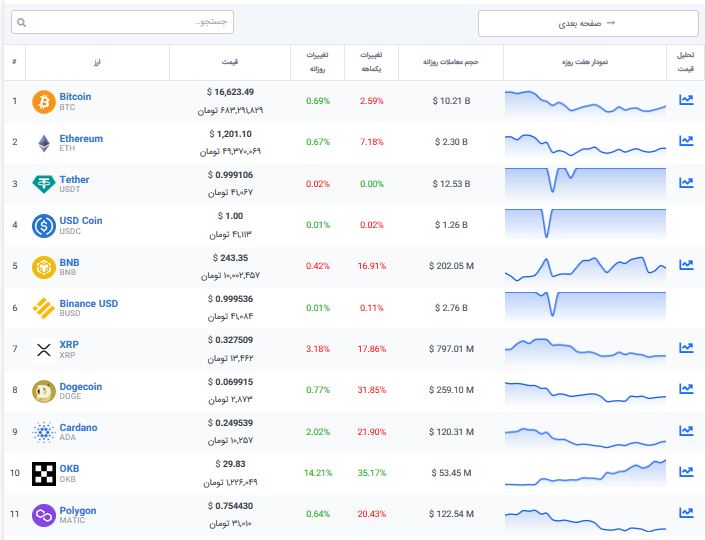Open the Cardano name link
Viewport: 705px width, 540px height.
(x=78, y=428)
